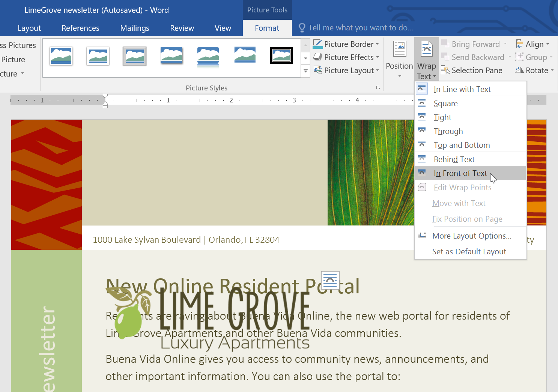
Task: Enable Move with Text option
Action: tap(459, 203)
